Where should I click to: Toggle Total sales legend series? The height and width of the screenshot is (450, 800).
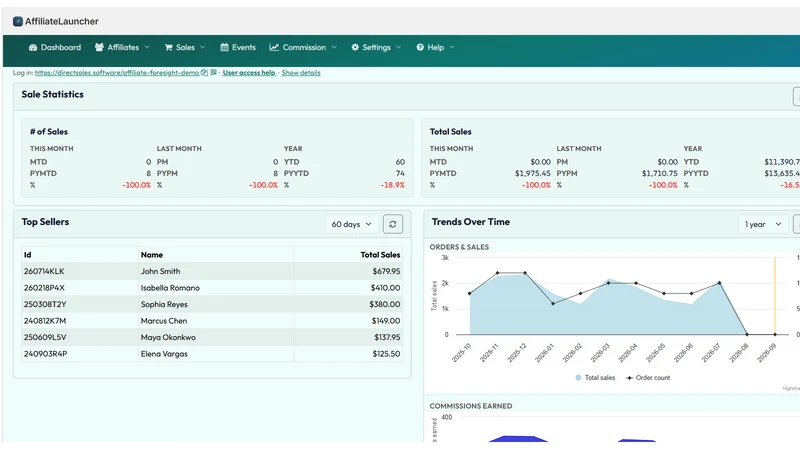tap(595, 378)
